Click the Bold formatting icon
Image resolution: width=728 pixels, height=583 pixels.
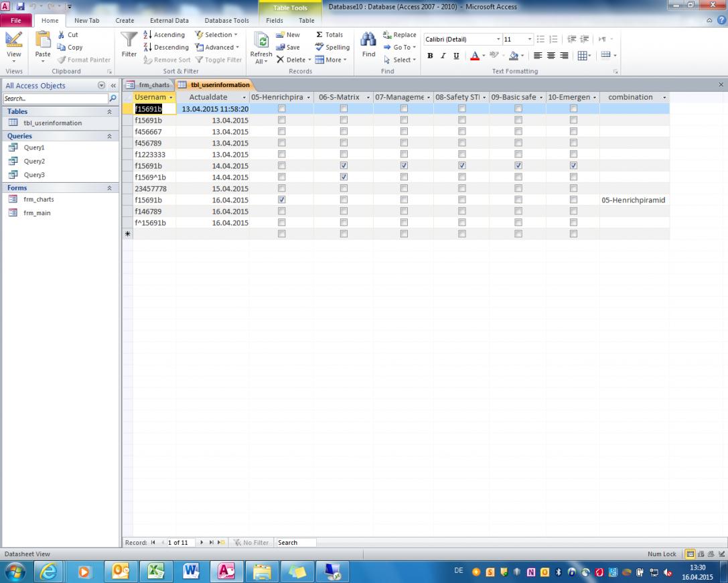tap(429, 56)
